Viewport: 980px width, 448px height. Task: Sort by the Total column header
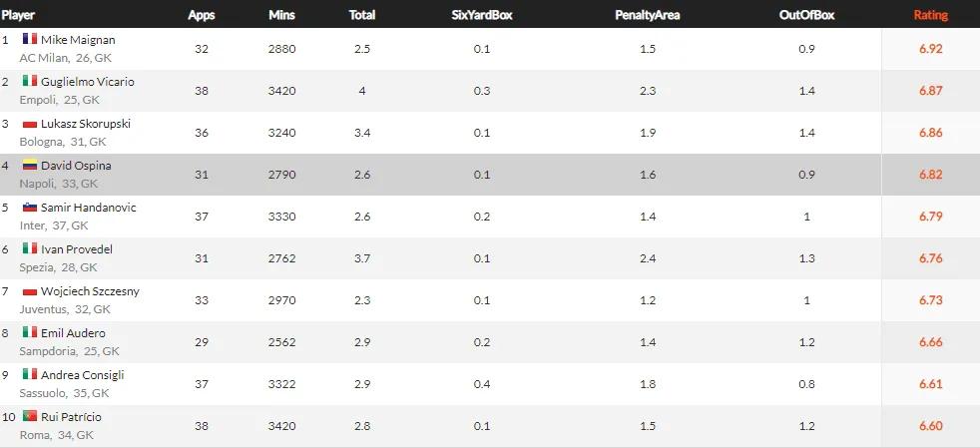pos(362,15)
